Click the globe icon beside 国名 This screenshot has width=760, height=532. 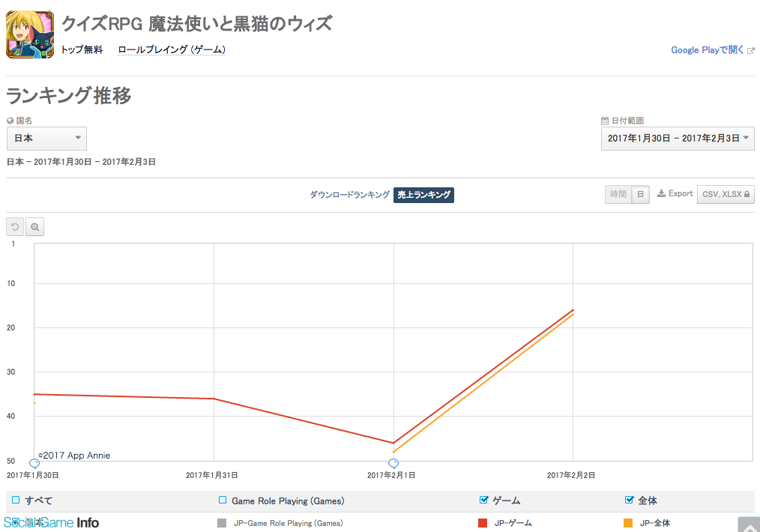(x=10, y=121)
